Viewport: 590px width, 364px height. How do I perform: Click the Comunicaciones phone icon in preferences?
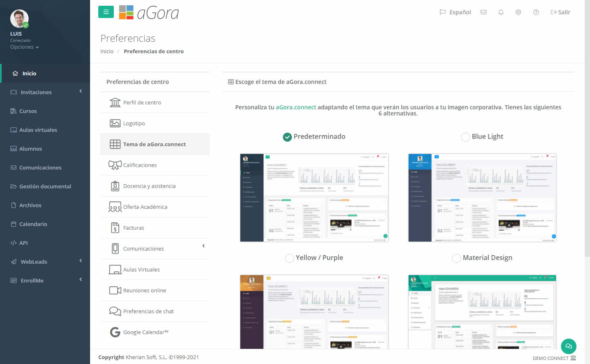[x=115, y=249]
